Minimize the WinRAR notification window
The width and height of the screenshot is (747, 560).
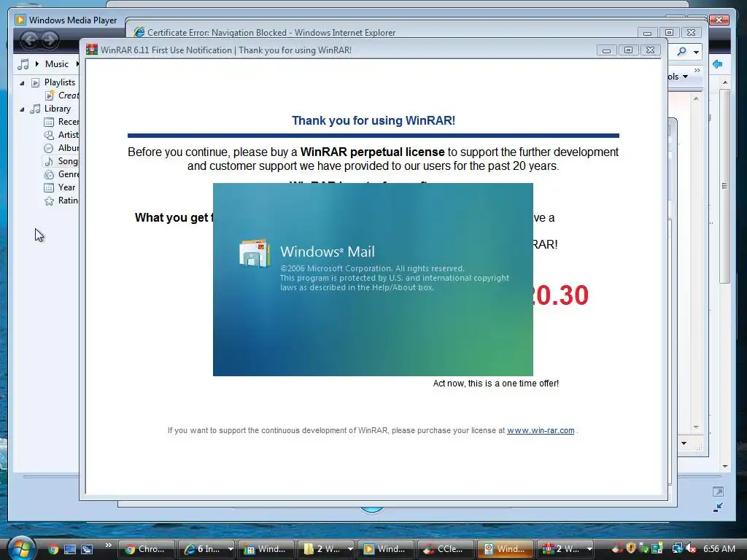(x=606, y=50)
